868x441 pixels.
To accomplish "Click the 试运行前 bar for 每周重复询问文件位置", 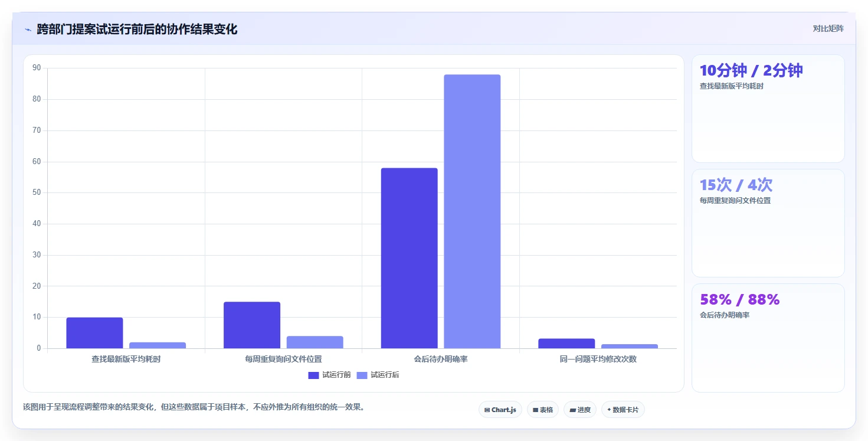I will [252, 325].
